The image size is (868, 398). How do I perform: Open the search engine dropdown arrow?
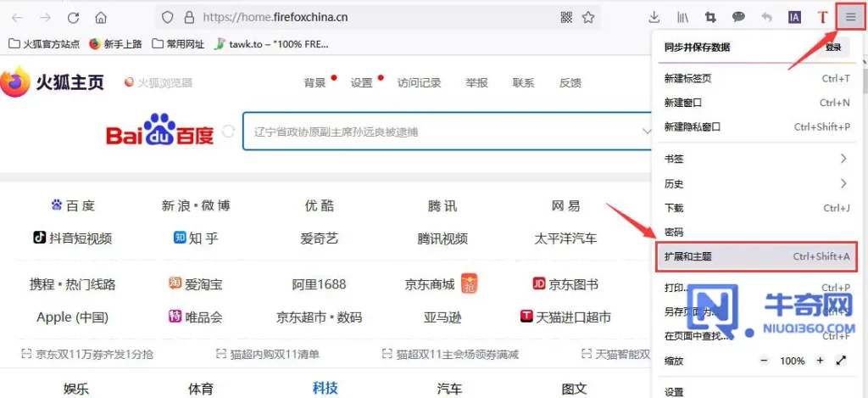click(x=646, y=132)
